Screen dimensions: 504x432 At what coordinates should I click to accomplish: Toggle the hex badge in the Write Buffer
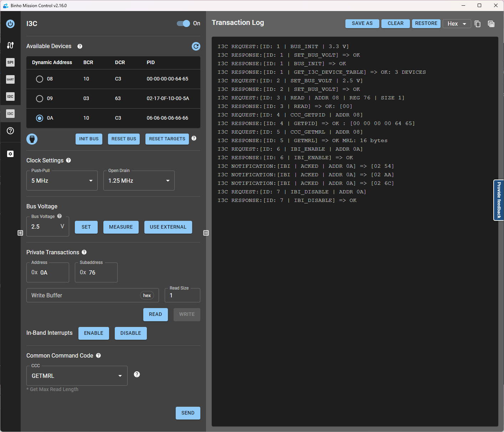click(x=147, y=295)
